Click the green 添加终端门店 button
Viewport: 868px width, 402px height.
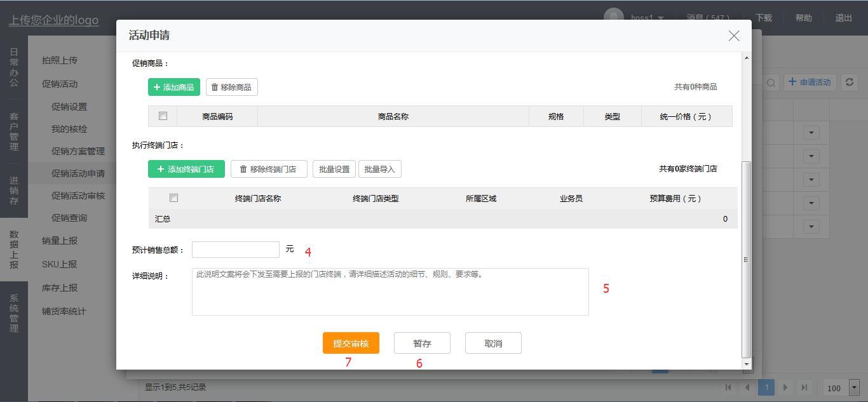[186, 169]
